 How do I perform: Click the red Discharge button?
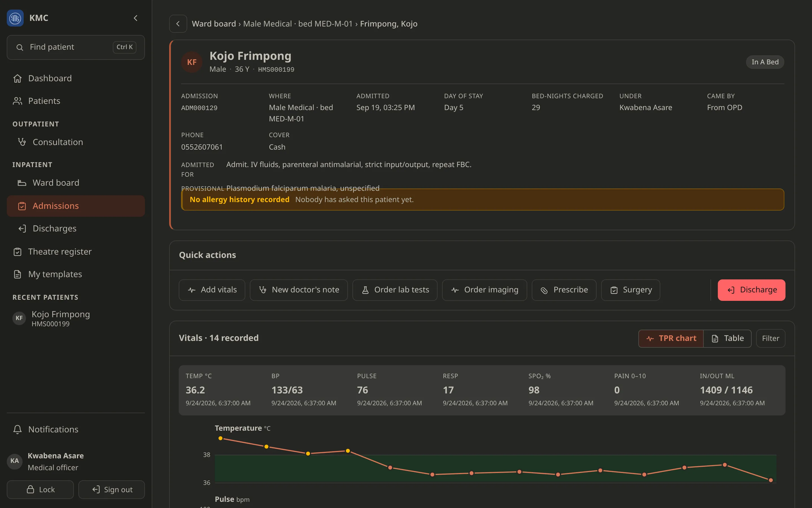tap(752, 290)
